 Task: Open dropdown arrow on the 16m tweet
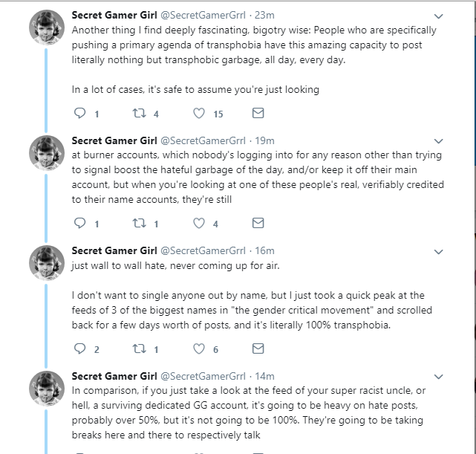tap(438, 252)
